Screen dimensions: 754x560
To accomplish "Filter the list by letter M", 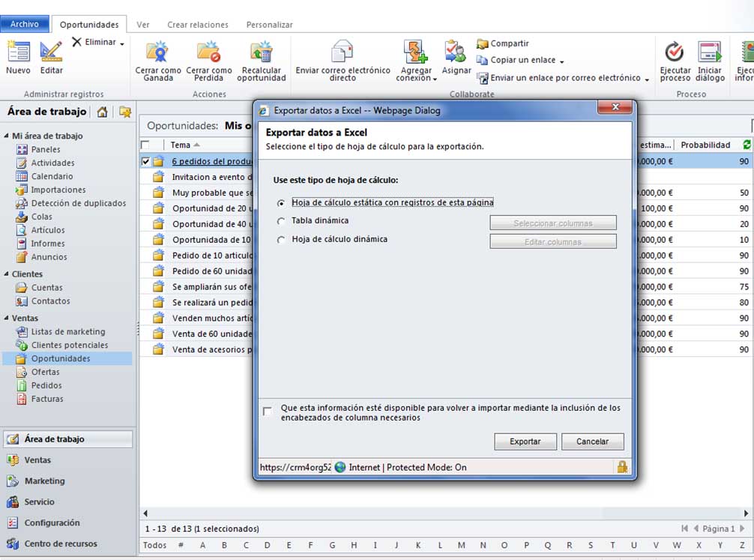I will click(461, 545).
